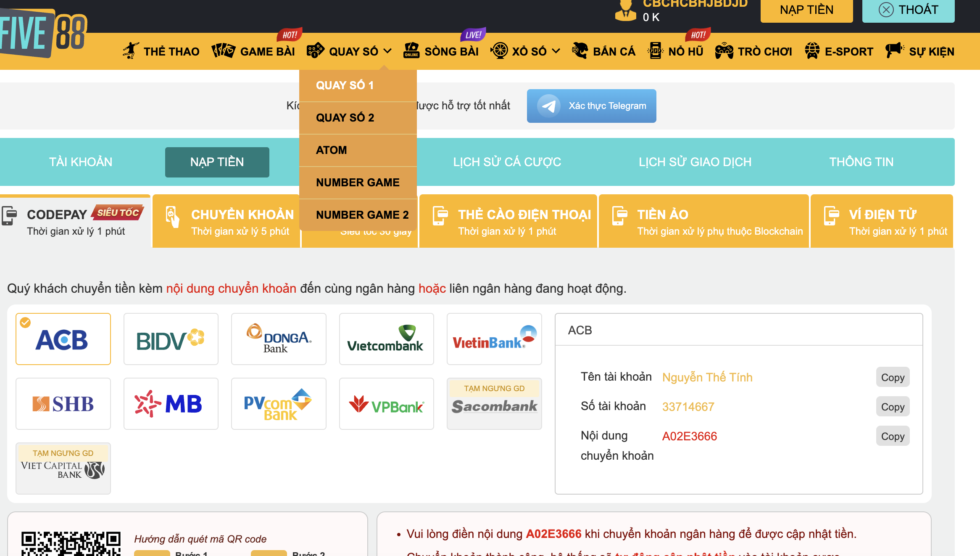Choose MB bank option
Image resolution: width=980 pixels, height=556 pixels.
(171, 404)
